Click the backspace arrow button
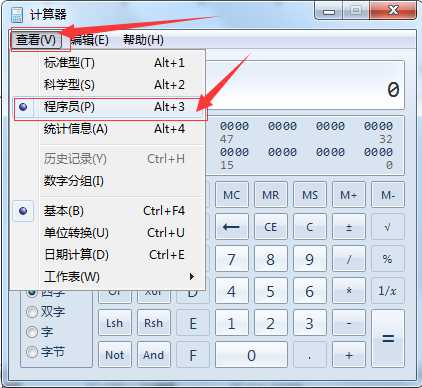This screenshot has width=422, height=388. 232,227
